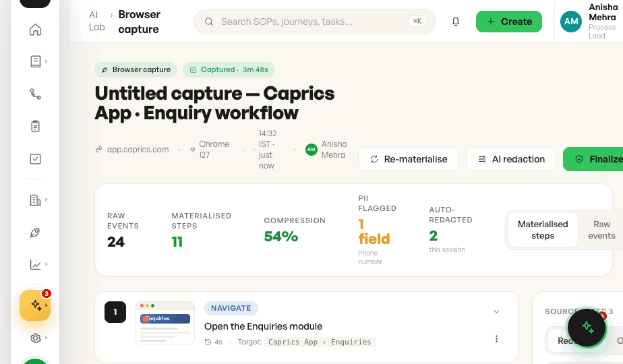Click the search magnifier icon
Image resolution: width=623 pixels, height=364 pixels.
(x=209, y=22)
